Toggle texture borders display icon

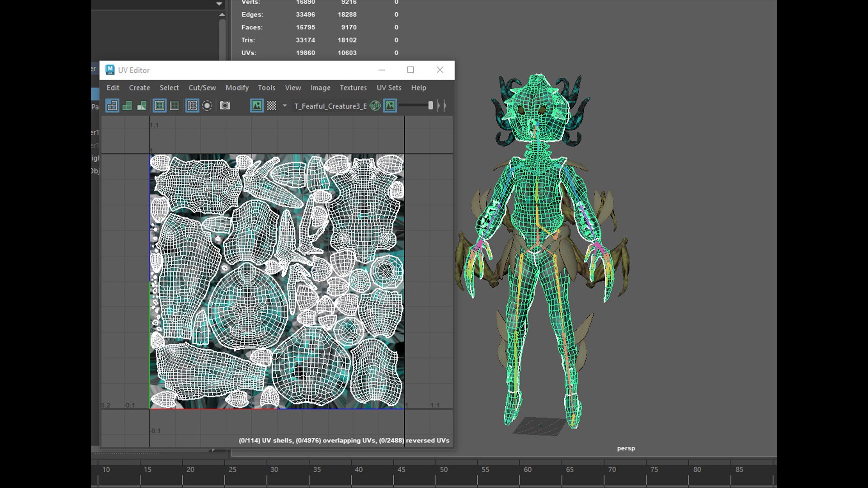pyautogui.click(x=160, y=106)
